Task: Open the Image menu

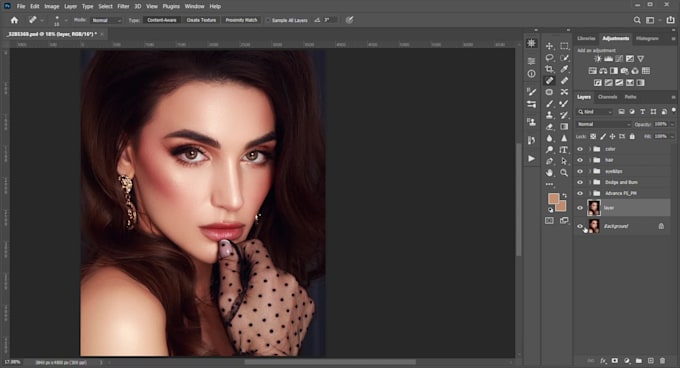Action: (x=52, y=7)
